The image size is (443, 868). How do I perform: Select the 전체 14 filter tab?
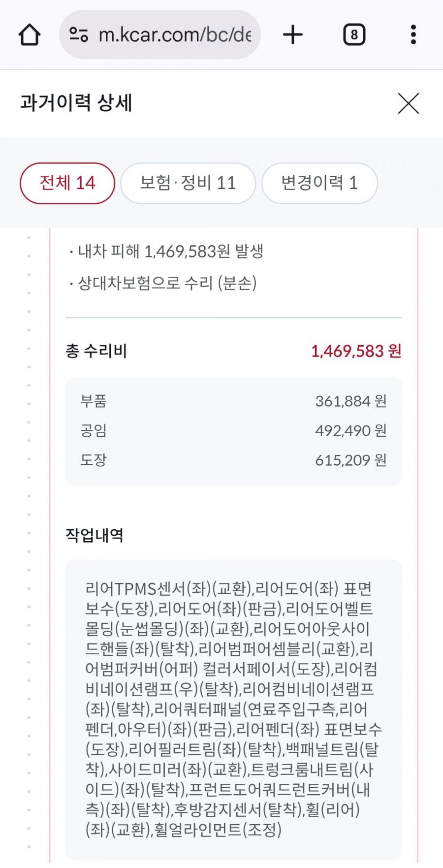(x=67, y=183)
